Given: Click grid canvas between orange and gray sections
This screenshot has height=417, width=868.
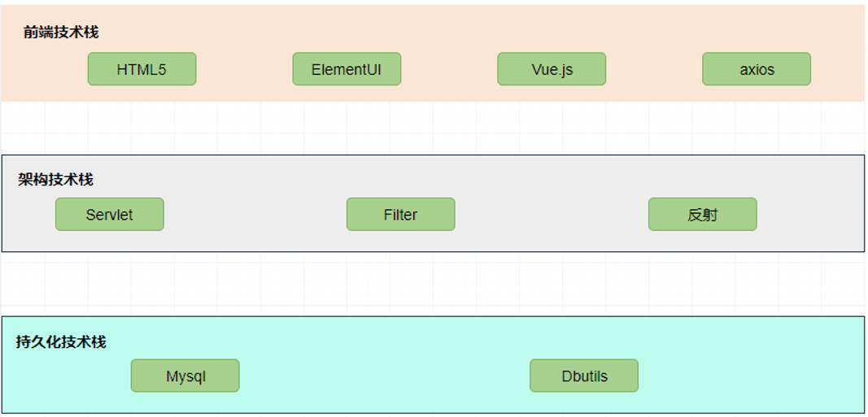Looking at the screenshot, I should [x=434, y=128].
